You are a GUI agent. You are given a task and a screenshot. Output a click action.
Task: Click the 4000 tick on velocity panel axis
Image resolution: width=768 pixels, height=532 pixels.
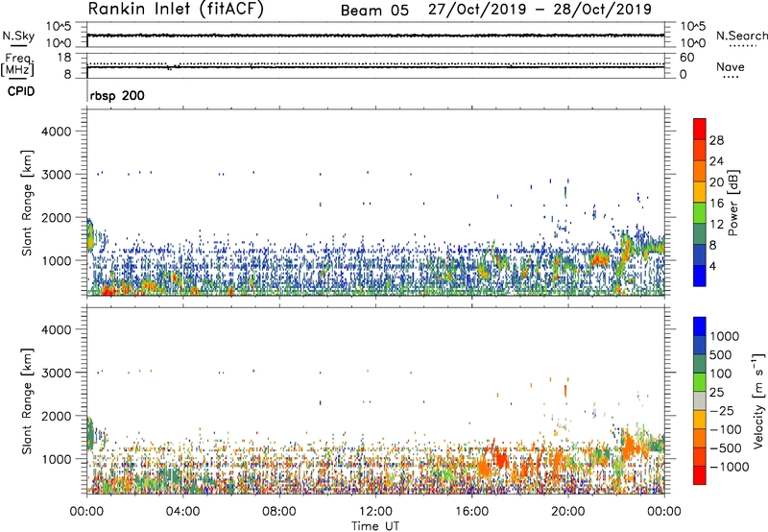(x=56, y=329)
